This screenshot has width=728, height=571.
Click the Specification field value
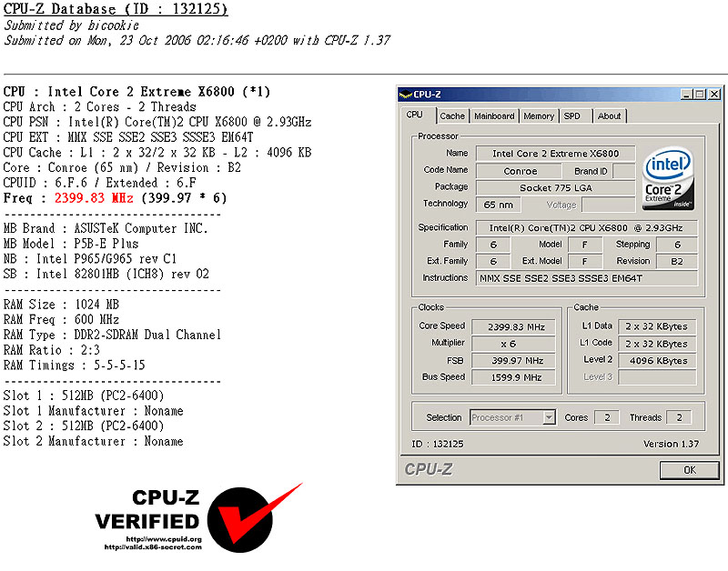pos(586,227)
